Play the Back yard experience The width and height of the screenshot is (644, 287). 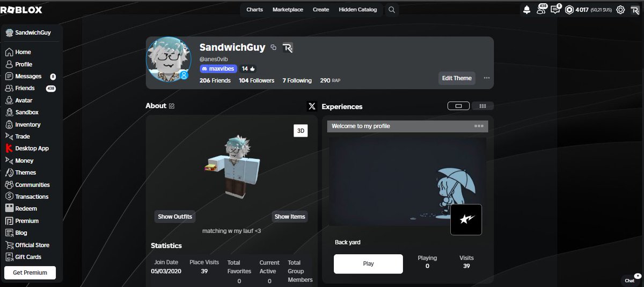pyautogui.click(x=368, y=264)
